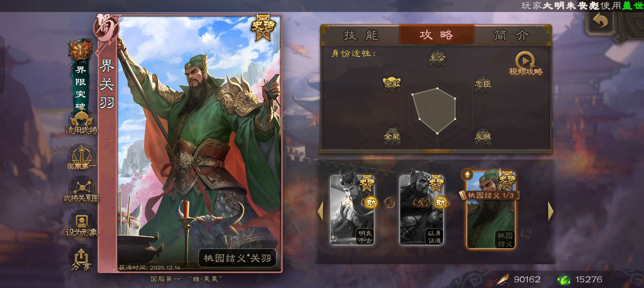Switch to the 简介 tab
This screenshot has width=644, height=288.
point(511,35)
